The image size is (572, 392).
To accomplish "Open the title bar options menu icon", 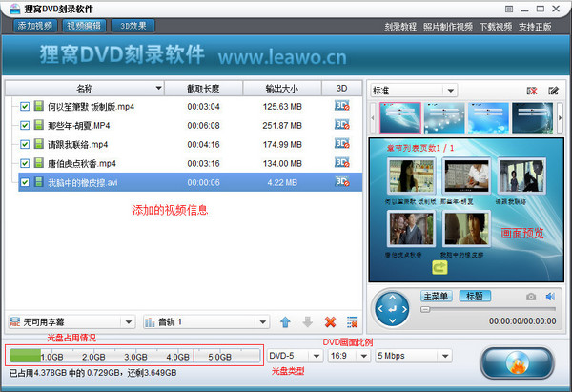I will [509, 10].
